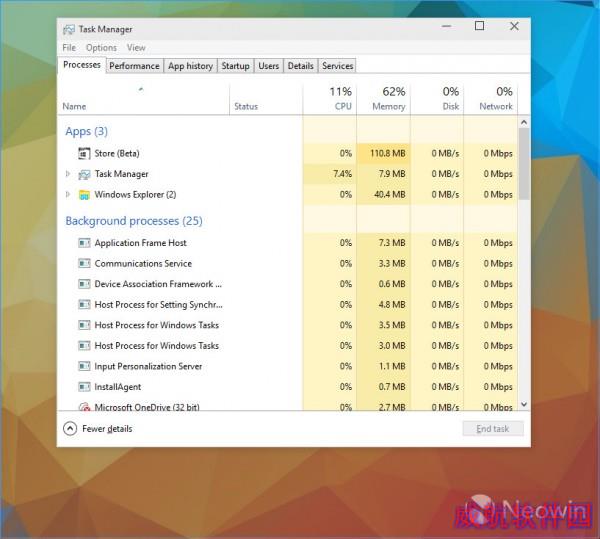Click the 7.3 MB memory value
Screen dimensions: 600x539
(392, 243)
